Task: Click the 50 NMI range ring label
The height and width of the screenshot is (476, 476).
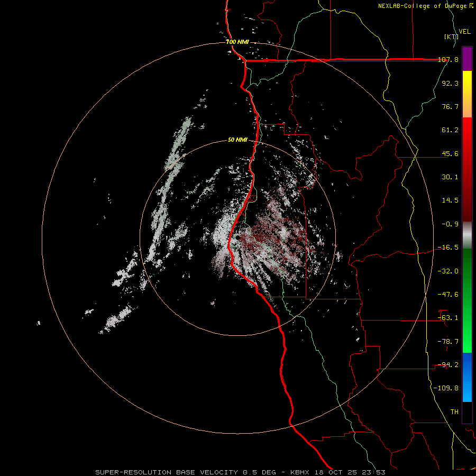Action: (x=237, y=140)
